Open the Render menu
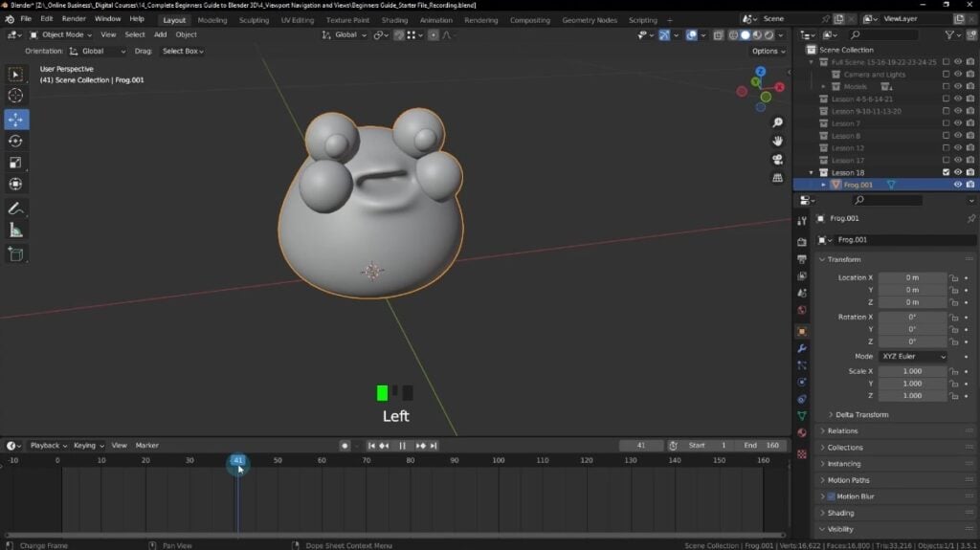Viewport: 980px width, 550px height. point(74,19)
